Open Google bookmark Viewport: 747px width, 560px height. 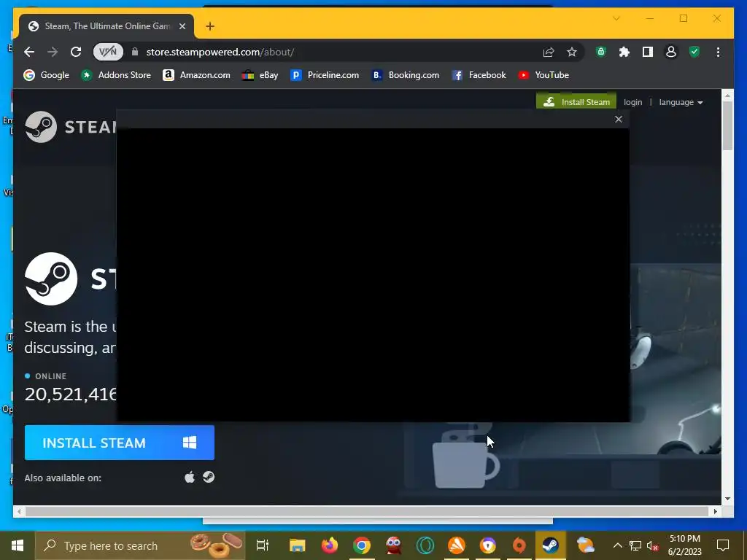(x=46, y=75)
